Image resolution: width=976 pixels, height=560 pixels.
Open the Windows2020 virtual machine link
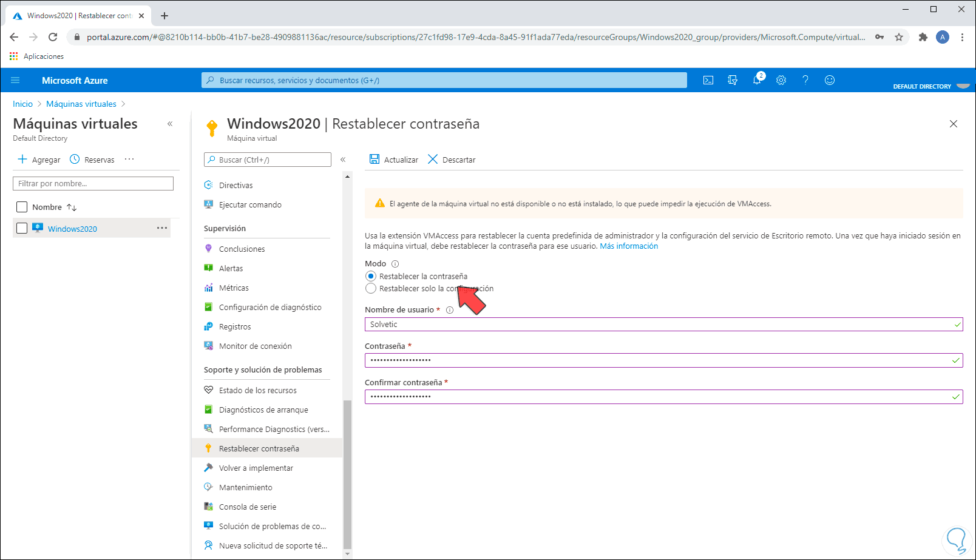click(72, 229)
